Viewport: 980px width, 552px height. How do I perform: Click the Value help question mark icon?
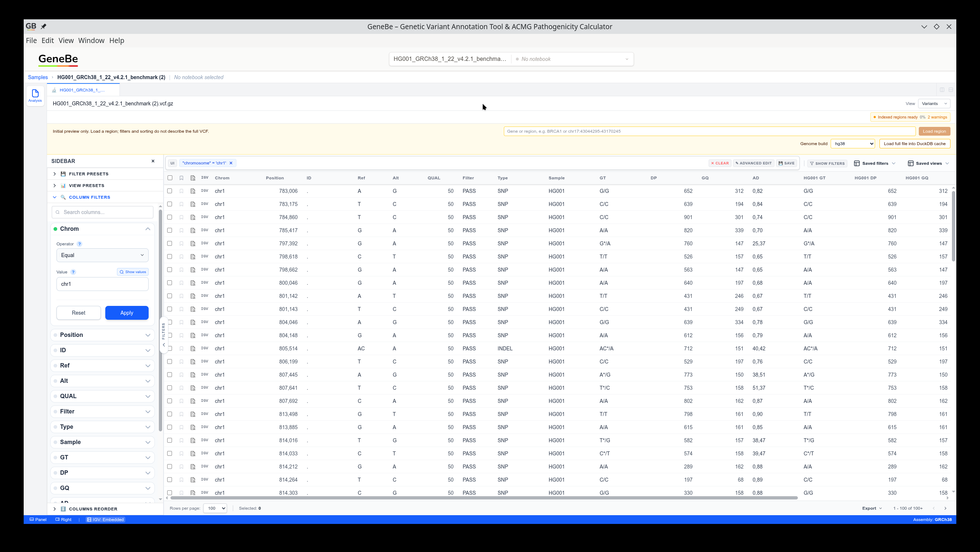point(73,272)
